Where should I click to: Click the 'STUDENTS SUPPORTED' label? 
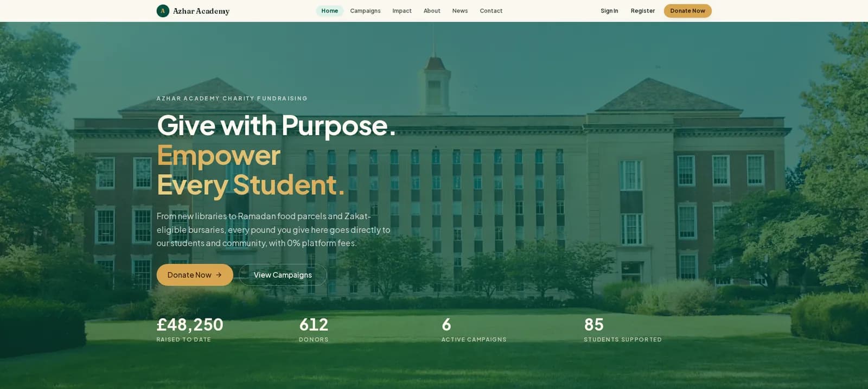[623, 340]
